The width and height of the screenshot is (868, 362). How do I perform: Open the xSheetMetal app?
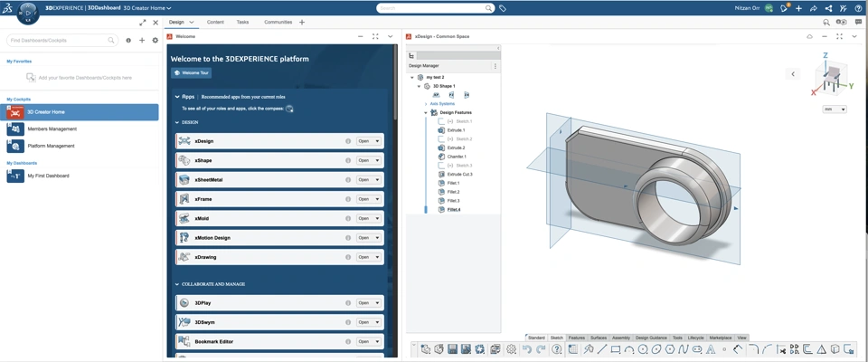click(363, 179)
